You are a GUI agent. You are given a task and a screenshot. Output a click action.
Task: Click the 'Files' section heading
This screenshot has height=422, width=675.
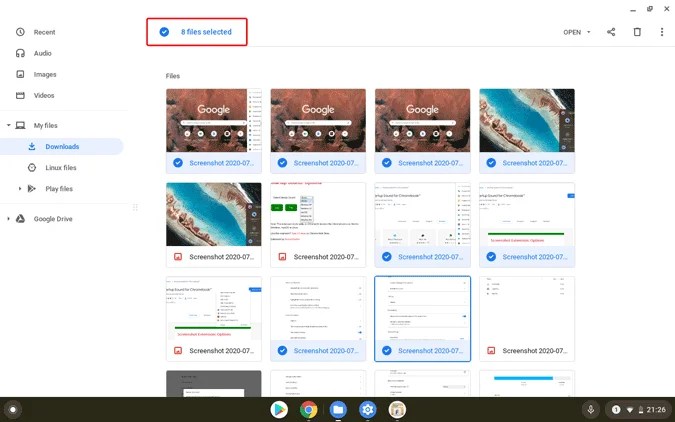(x=173, y=76)
